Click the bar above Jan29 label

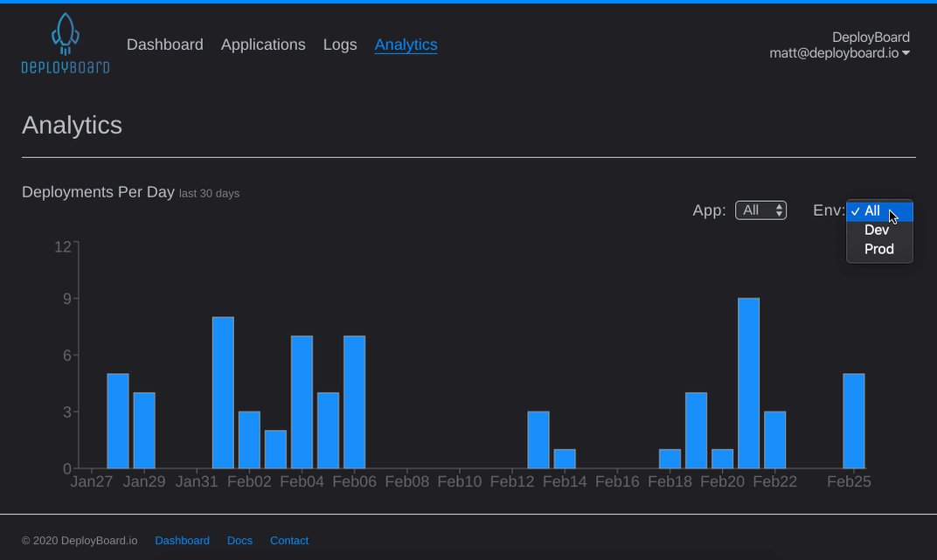pos(144,431)
